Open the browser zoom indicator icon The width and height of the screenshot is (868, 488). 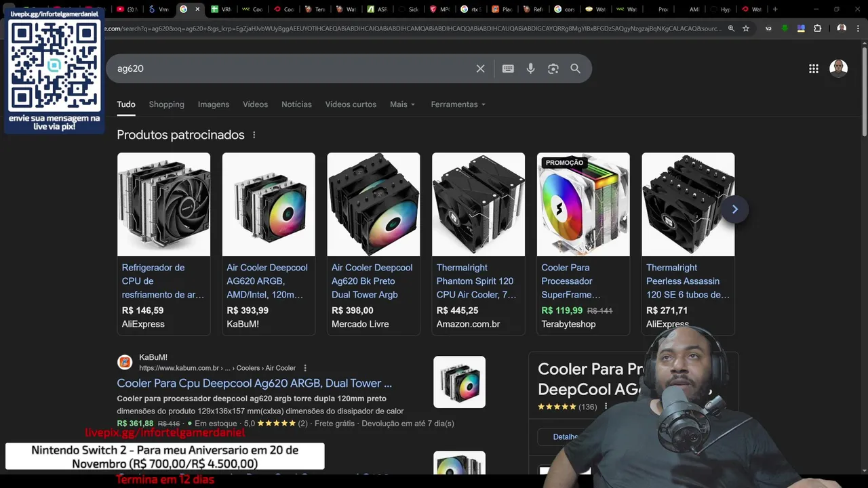coord(731,28)
